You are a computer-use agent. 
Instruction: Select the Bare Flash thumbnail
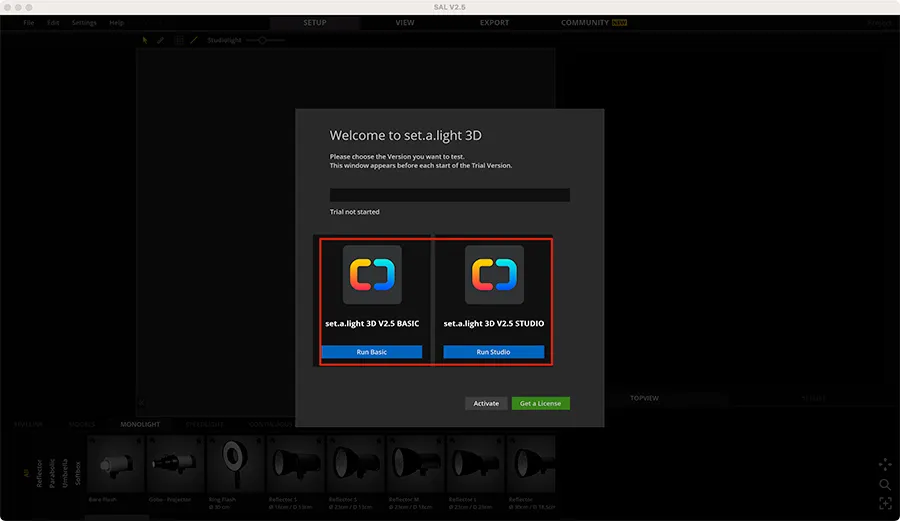click(x=115, y=465)
